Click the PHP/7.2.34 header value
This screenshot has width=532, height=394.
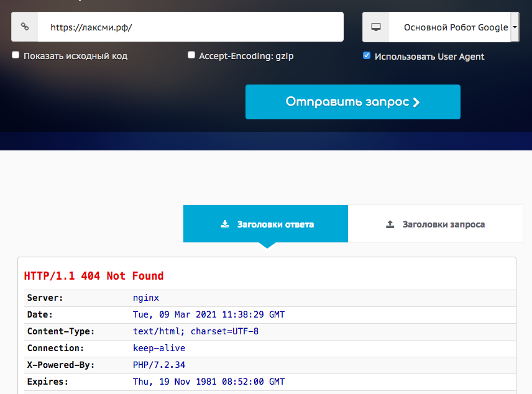[159, 365]
